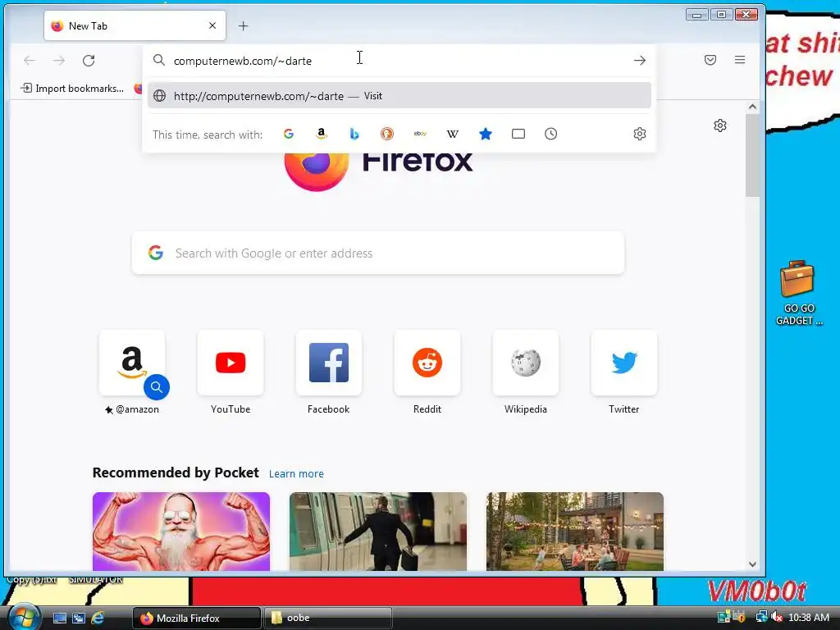Click the Back navigation arrow
Image resolution: width=840 pixels, height=630 pixels.
click(x=30, y=61)
